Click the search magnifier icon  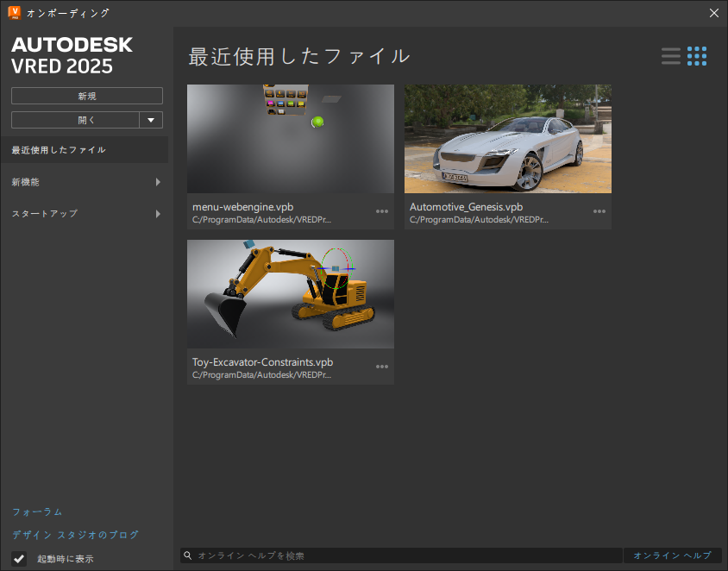click(187, 555)
